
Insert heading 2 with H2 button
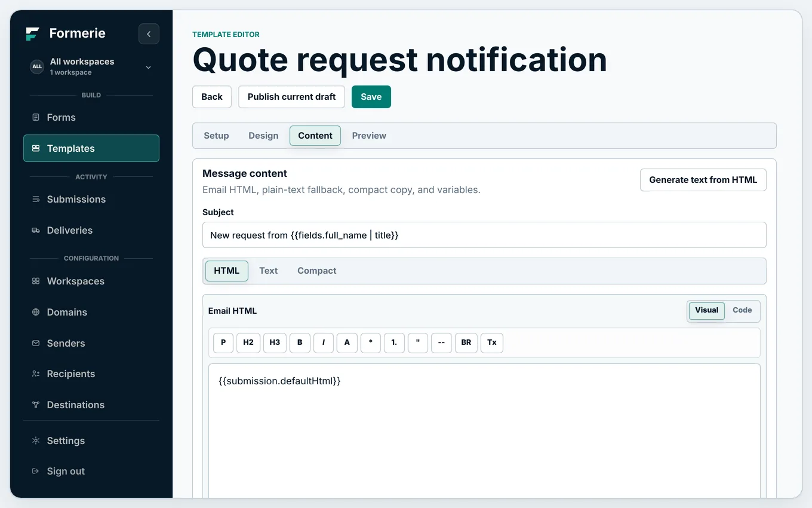click(x=248, y=342)
